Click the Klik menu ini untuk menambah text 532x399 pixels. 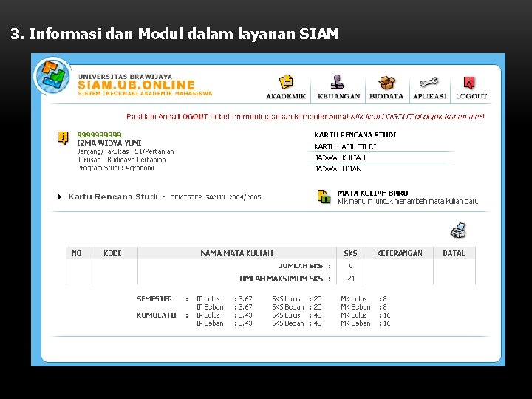click(x=408, y=202)
